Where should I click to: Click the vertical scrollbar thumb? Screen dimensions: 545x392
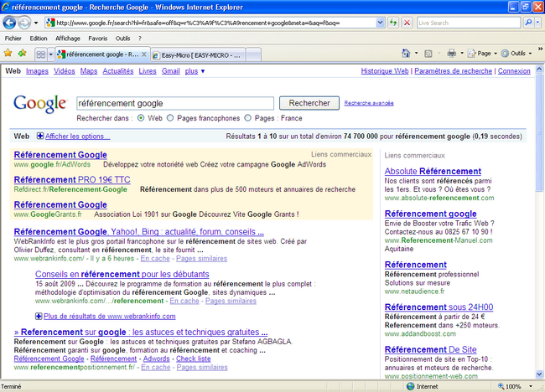[539, 132]
